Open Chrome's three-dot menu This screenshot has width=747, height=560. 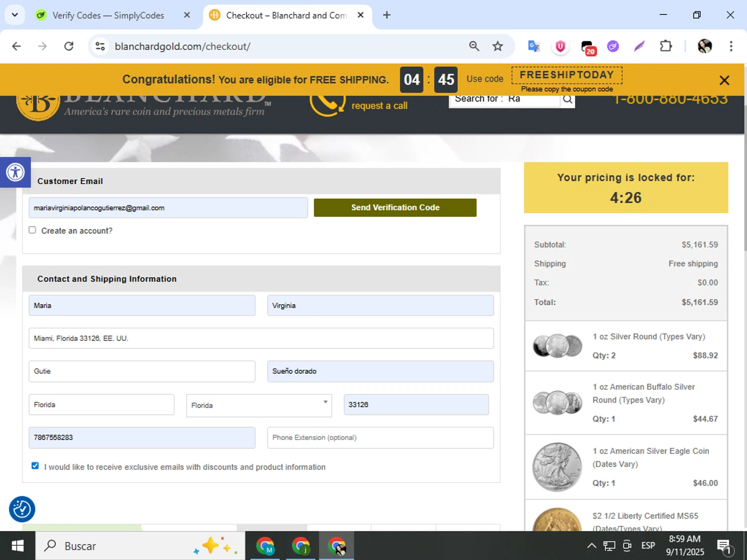click(x=731, y=46)
